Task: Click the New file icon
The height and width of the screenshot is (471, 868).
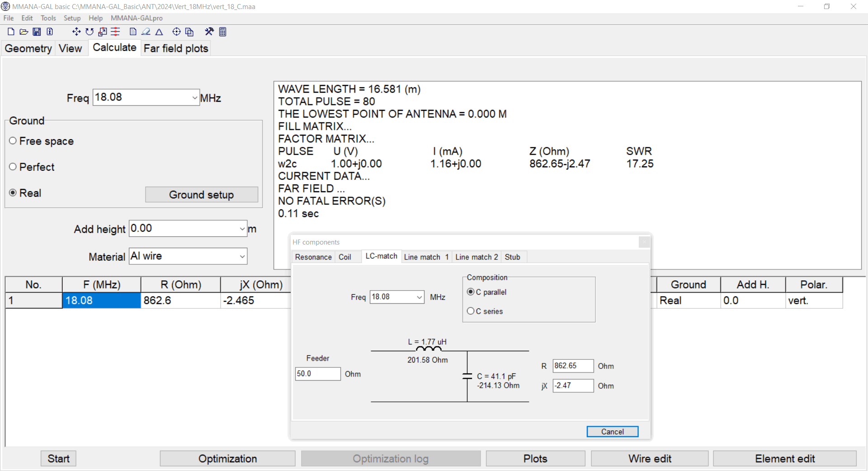Action: (11, 32)
